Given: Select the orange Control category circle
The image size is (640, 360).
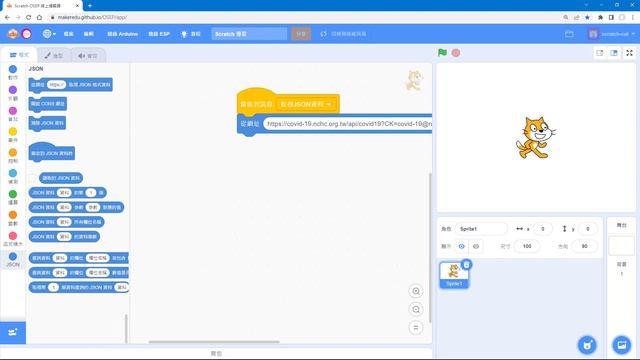Looking at the screenshot, I should point(13,152).
